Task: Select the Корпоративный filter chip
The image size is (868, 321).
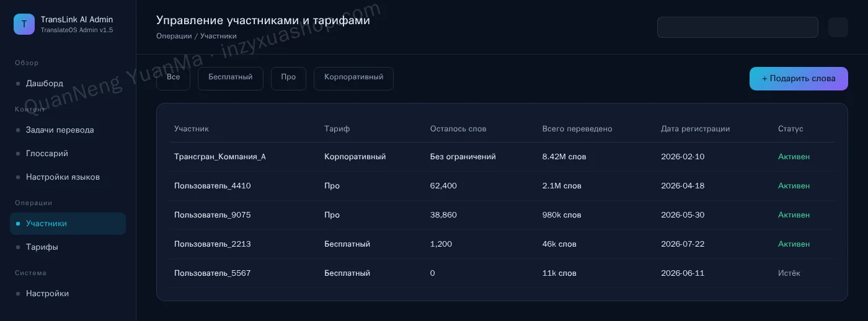Action: pos(353,78)
